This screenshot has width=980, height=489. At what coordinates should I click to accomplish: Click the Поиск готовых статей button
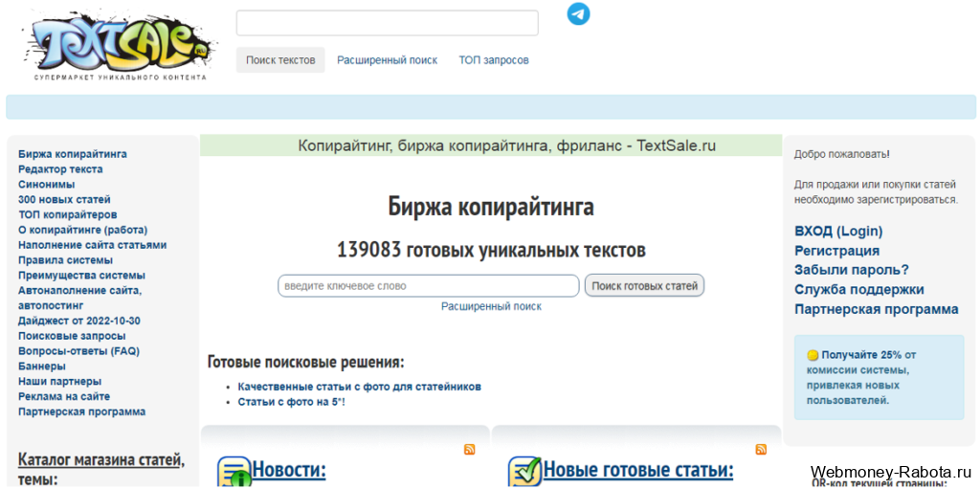(x=644, y=286)
